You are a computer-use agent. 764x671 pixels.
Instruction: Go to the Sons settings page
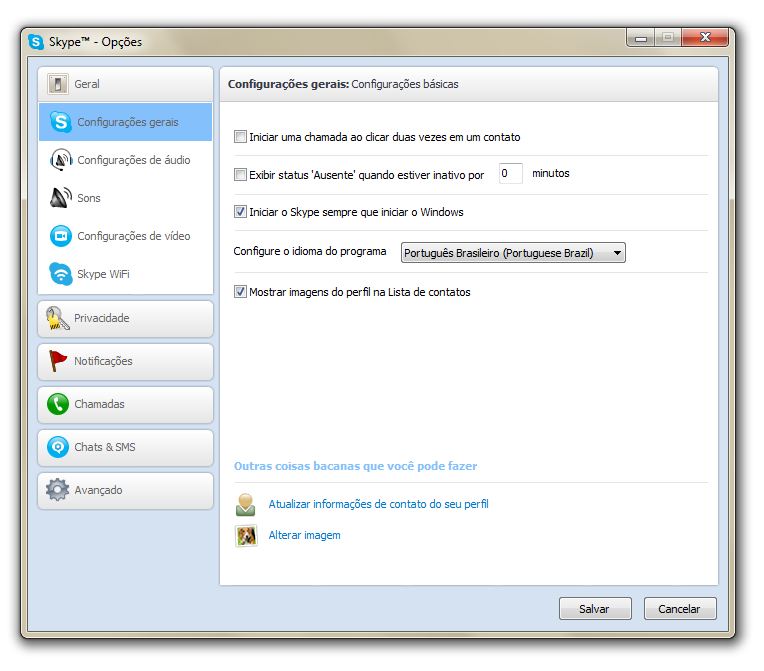[125, 198]
